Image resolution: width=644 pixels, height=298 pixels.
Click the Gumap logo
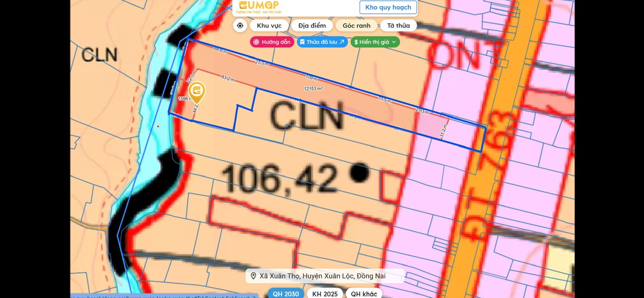coord(259,7)
